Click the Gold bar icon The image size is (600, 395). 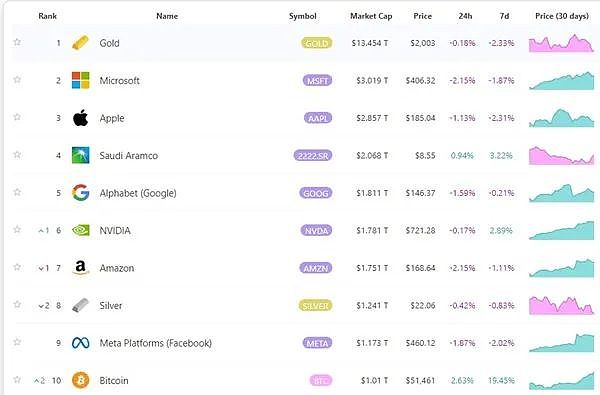tap(80, 43)
